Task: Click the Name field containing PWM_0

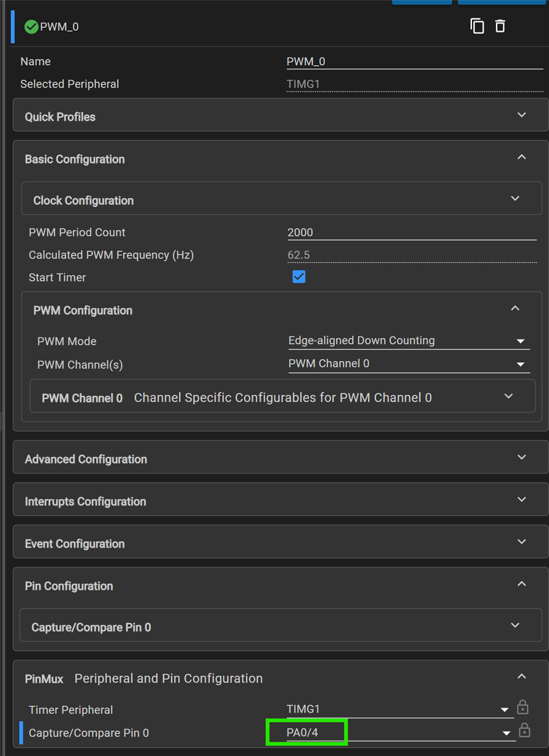Action: point(414,62)
